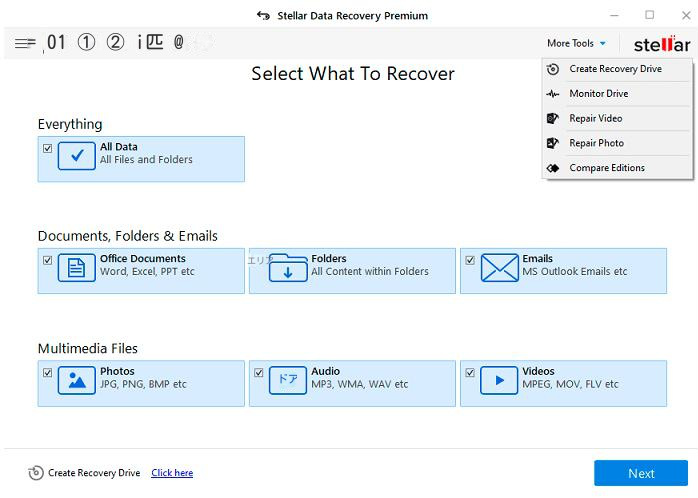Click "MPEG, MOV, FLV etc" text

pos(570,384)
